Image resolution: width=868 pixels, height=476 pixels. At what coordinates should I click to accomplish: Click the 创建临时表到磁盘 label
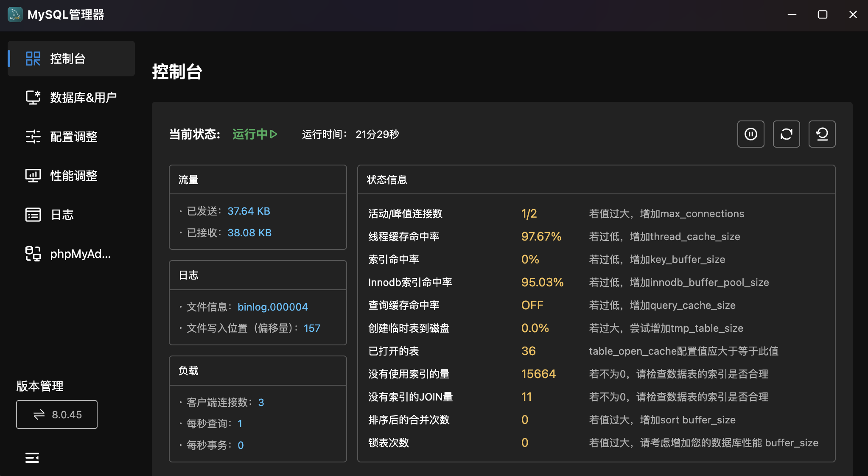[409, 328]
